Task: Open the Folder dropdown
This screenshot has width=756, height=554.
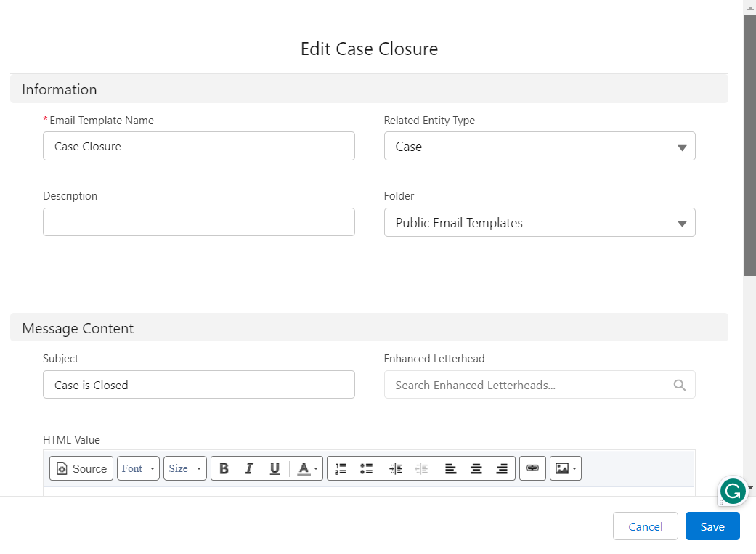Action: 540,222
